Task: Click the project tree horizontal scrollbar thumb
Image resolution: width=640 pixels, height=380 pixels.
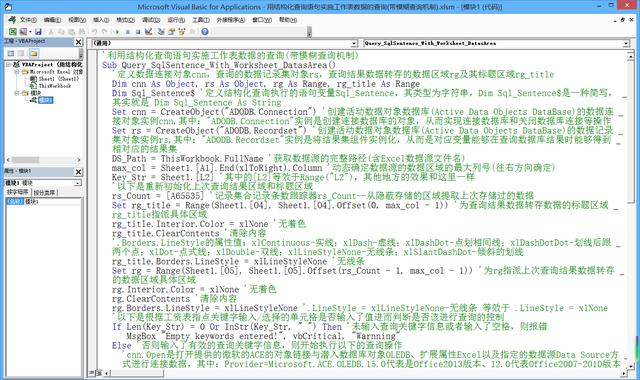Action: pyautogui.click(x=25, y=160)
